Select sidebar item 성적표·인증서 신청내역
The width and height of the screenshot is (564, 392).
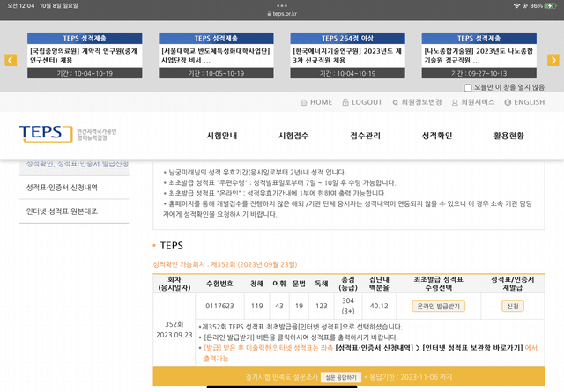pyautogui.click(x=74, y=188)
